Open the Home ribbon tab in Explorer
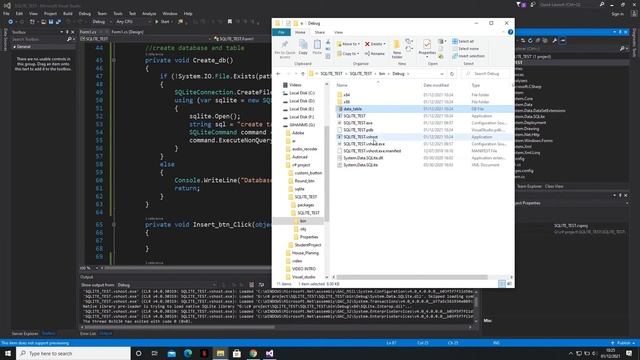The image size is (640, 360). tap(300, 32)
